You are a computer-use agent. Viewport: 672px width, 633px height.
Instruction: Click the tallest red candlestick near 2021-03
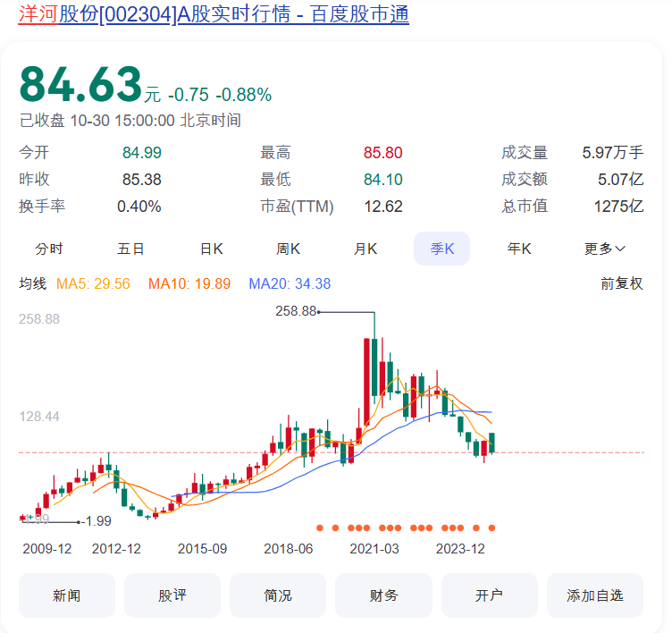[366, 382]
